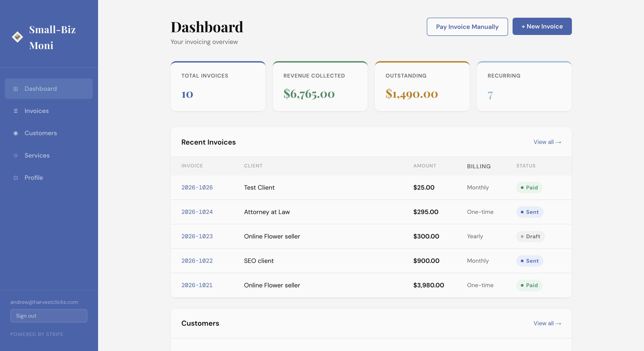Screen dimensions: 644x351
Task: Click the Recent Invoices heading
Action: pos(208,142)
